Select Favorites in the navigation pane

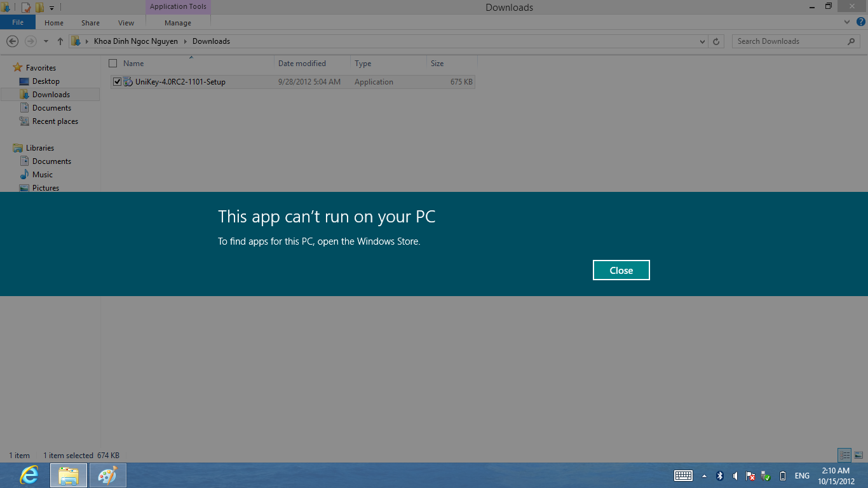coord(41,68)
